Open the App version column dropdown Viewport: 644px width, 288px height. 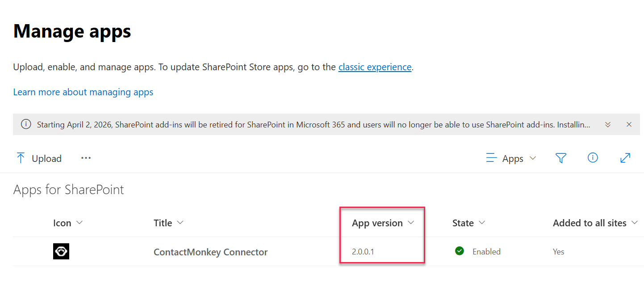383,223
